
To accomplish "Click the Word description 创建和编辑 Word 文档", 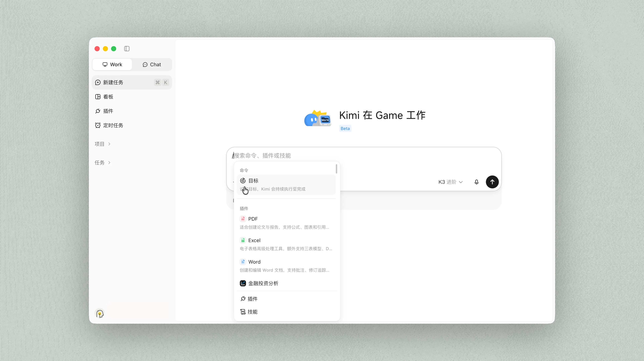I will click(x=285, y=270).
